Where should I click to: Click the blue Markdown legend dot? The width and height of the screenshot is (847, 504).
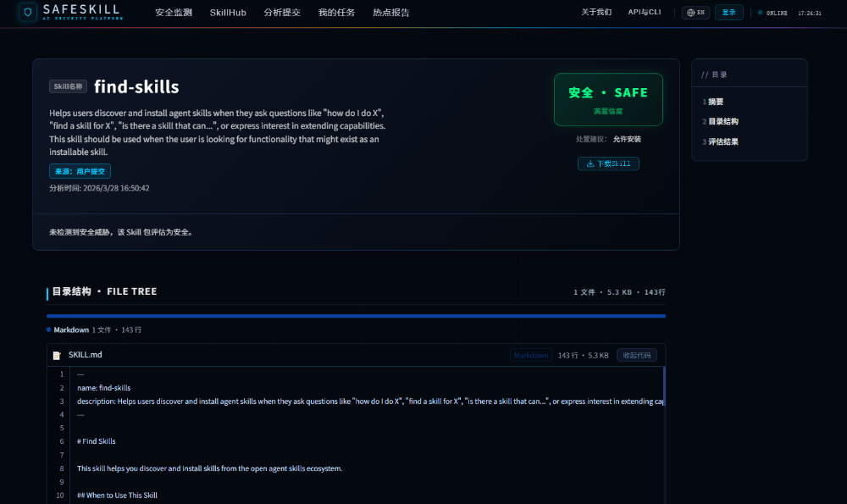[49, 330]
